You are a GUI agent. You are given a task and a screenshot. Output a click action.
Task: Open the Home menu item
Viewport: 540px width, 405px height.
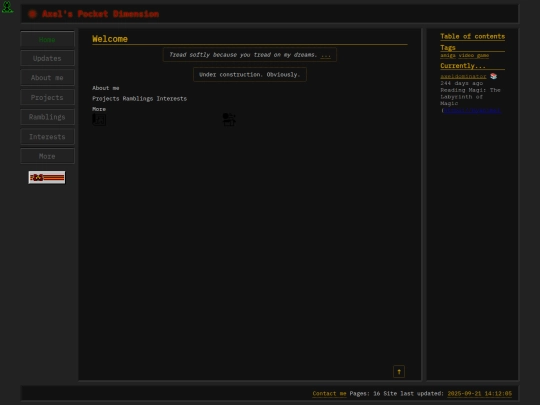[x=47, y=39]
